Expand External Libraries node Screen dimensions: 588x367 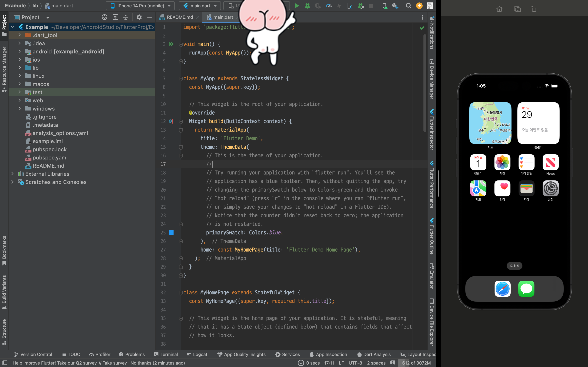click(x=12, y=174)
